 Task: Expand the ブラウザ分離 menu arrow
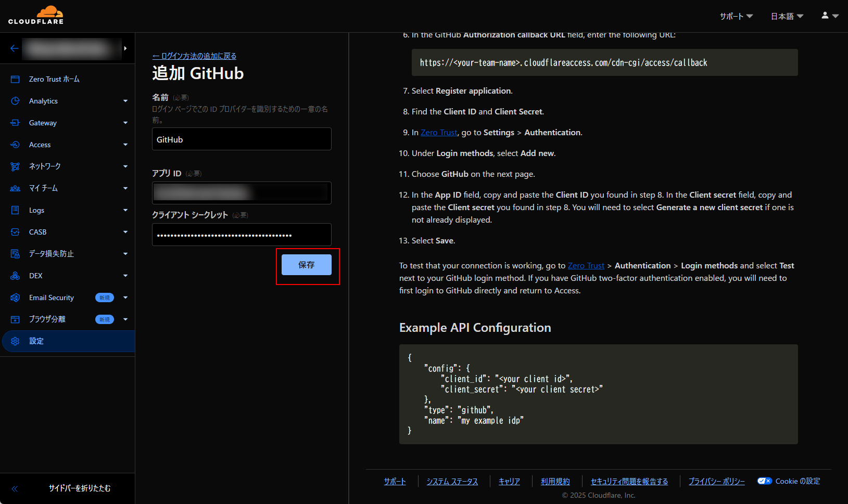(125, 319)
